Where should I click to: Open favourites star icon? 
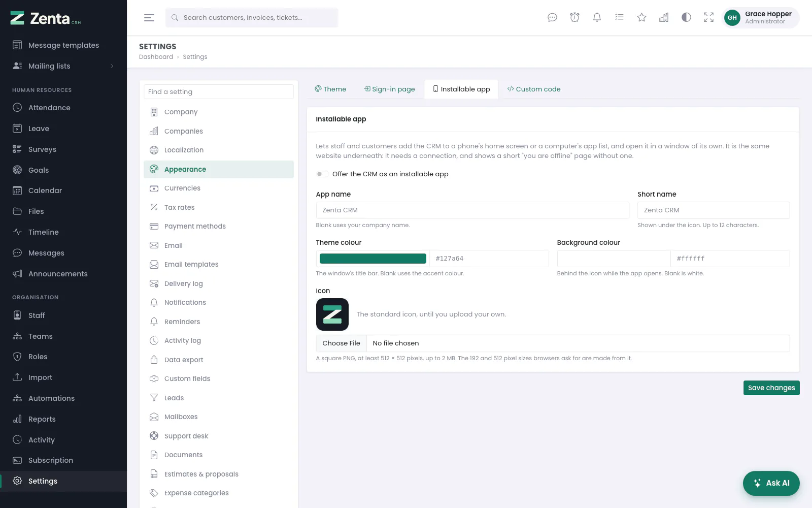point(641,18)
